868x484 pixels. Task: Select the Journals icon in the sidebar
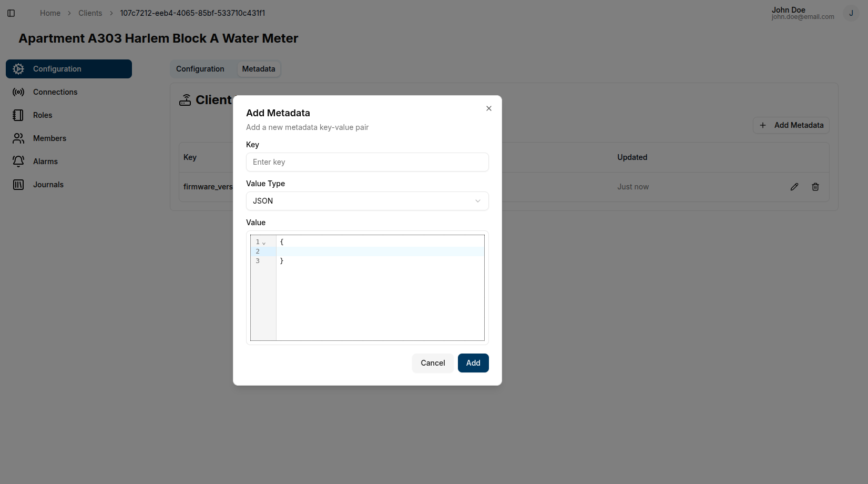coord(18,184)
